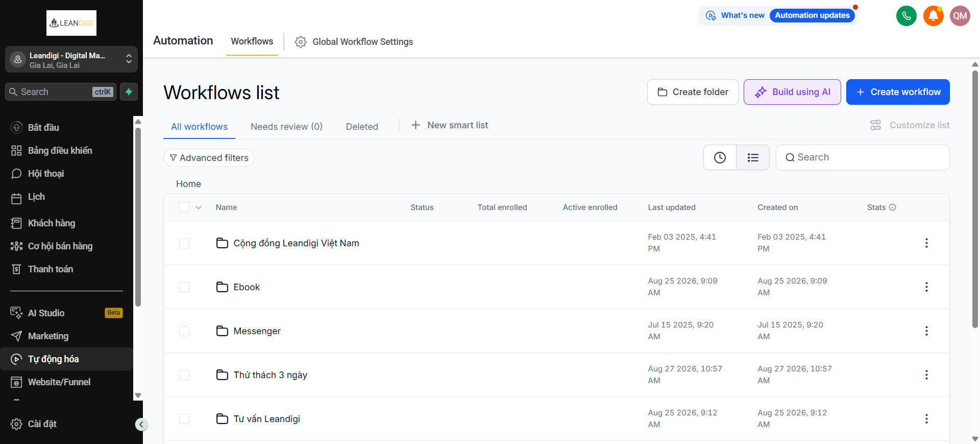Open Marketing in sidebar
The height and width of the screenshot is (444, 980).
tap(66, 336)
